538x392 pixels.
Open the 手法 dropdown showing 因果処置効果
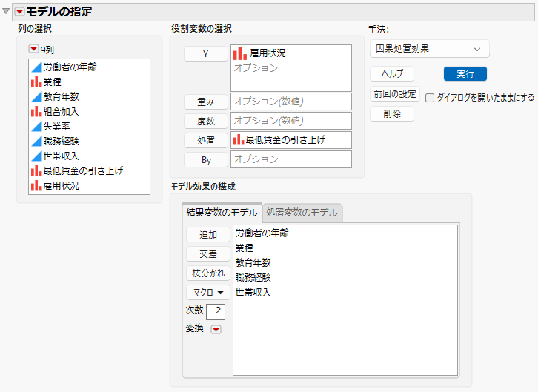430,49
